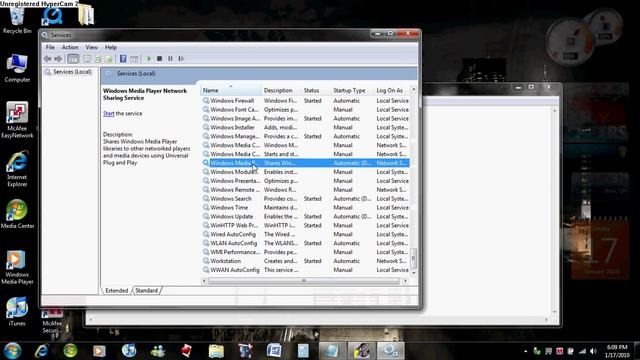This screenshot has height=360, width=640.
Task: Toggle Show/Hide Console Tree toolbar icon
Action: [x=73, y=59]
